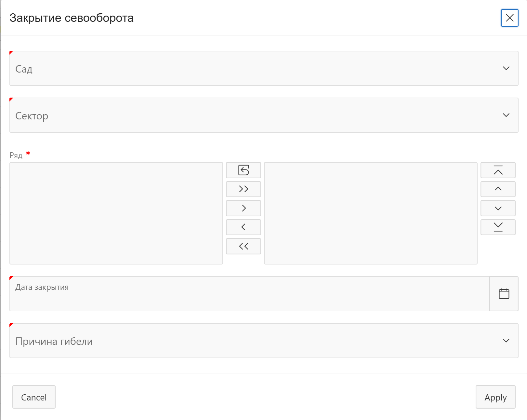
Task: Move selected row down one position
Action: tap(498, 208)
